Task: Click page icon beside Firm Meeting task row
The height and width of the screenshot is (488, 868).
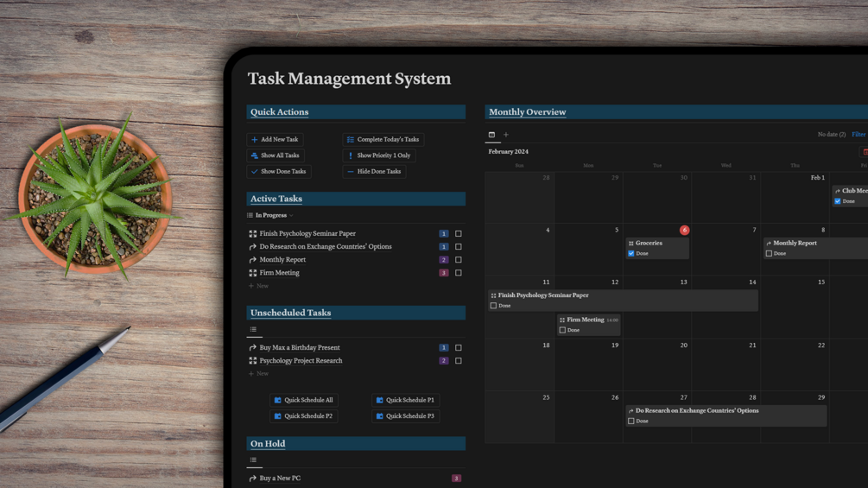Action: coord(252,273)
